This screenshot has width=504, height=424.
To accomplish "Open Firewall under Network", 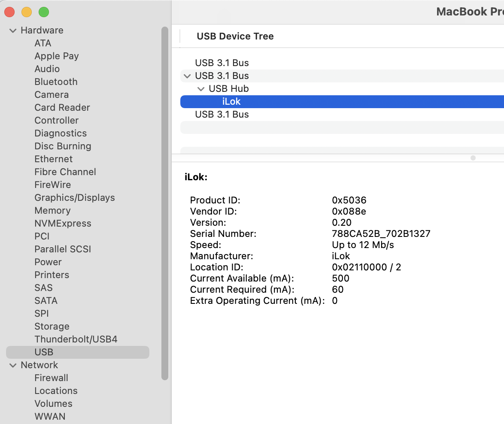I will [x=51, y=378].
